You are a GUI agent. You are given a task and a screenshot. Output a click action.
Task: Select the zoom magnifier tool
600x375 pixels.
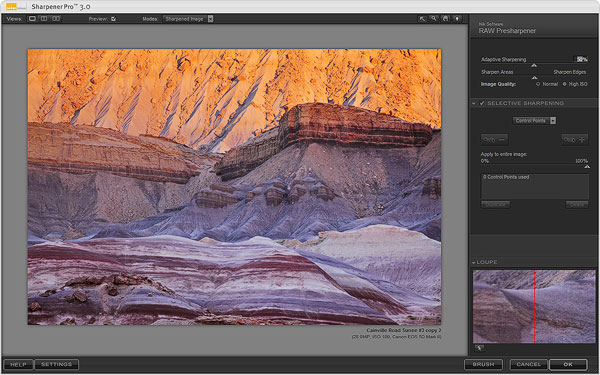coord(434,19)
